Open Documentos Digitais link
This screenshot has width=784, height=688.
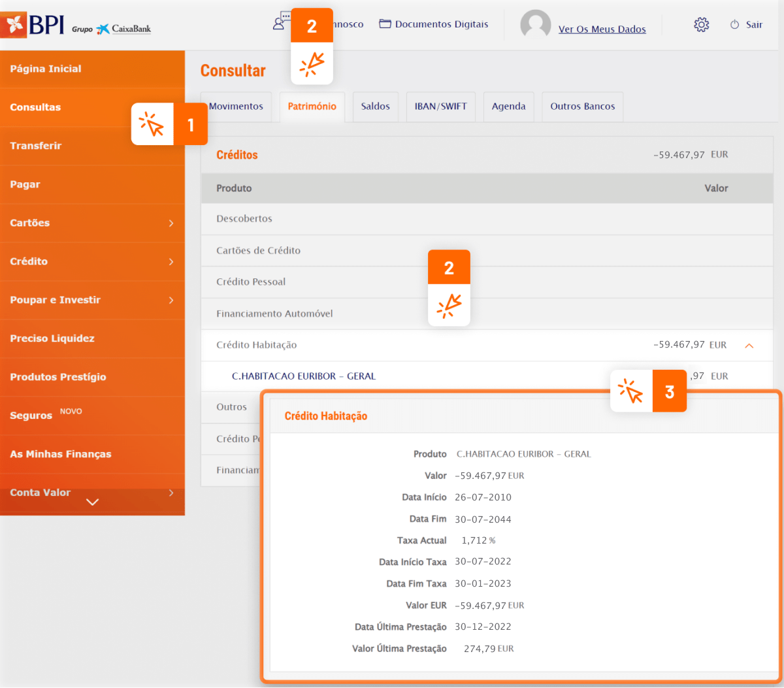click(442, 24)
